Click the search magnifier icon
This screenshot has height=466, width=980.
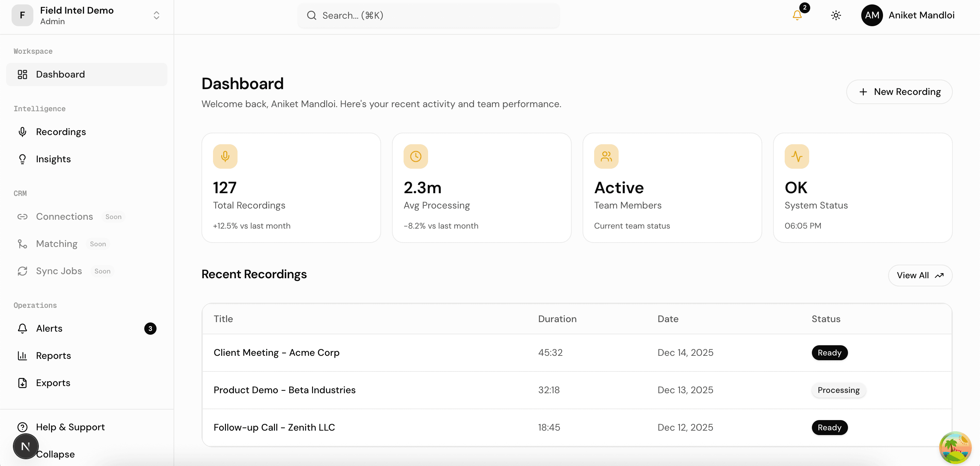tap(312, 15)
